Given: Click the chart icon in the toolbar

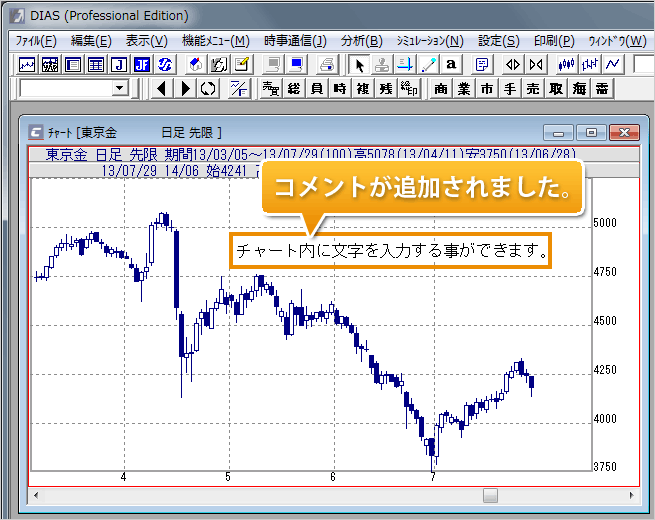Looking at the screenshot, I should (x=27, y=64).
